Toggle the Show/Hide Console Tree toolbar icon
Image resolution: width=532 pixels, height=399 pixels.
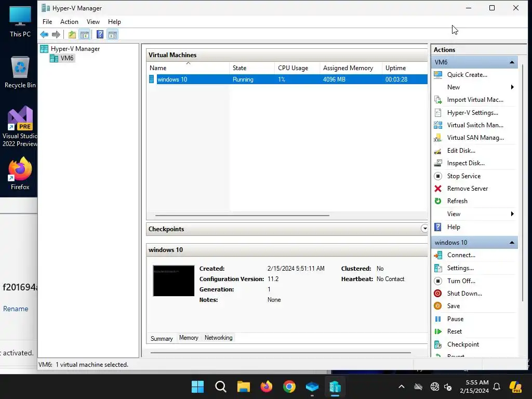point(85,35)
